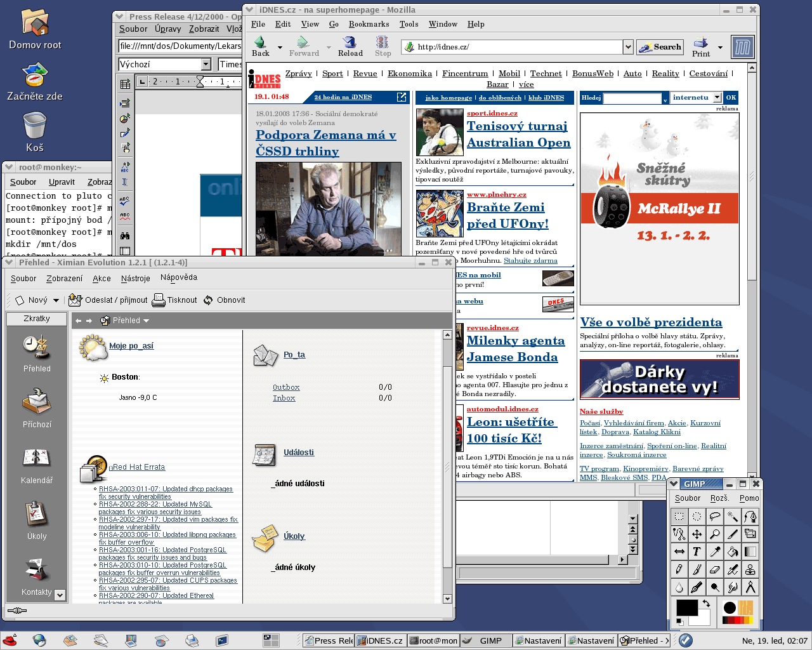Select the GIMP measure compass tool

[x=750, y=587]
